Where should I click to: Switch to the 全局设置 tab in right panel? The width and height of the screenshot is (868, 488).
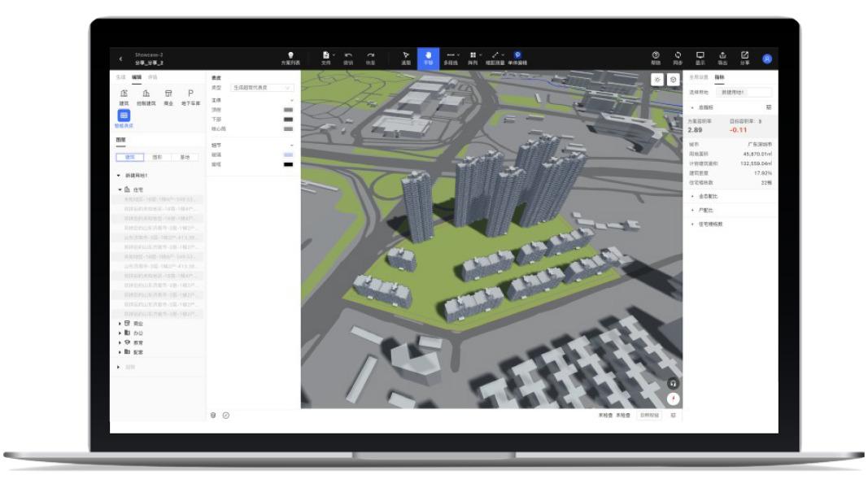(x=699, y=77)
